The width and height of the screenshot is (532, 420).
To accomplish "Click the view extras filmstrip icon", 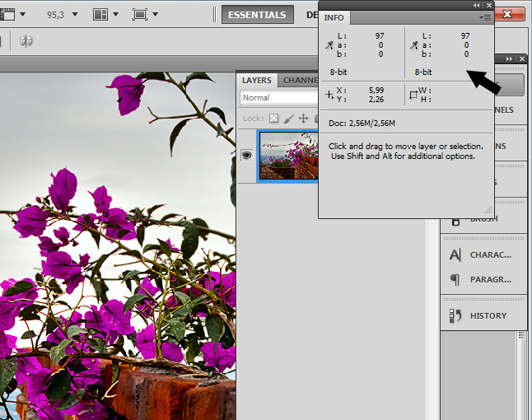I will pyautogui.click(x=7, y=15).
